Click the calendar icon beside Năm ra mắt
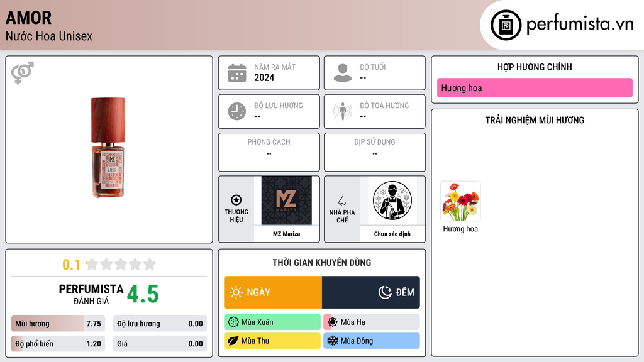Viewport: 644px width, 362px height. (x=237, y=73)
